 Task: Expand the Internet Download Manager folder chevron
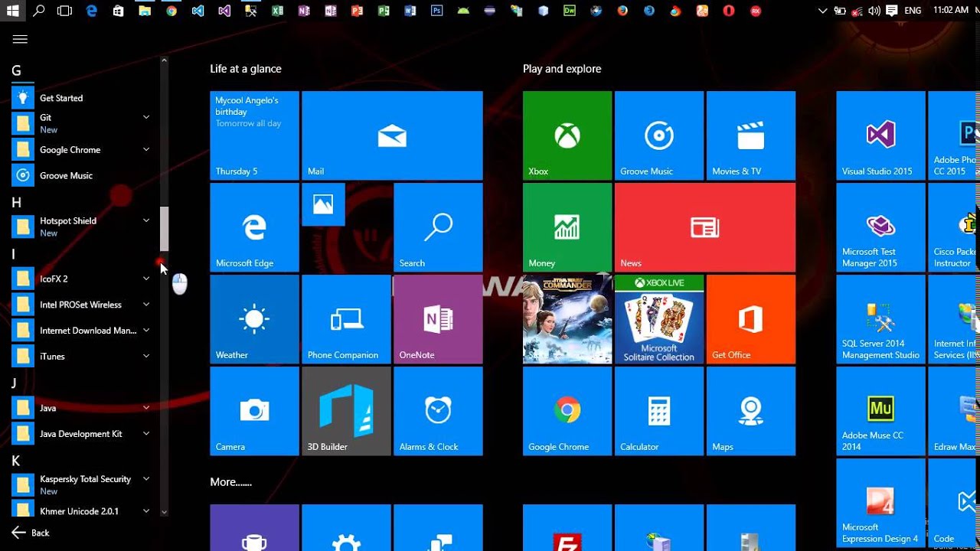(x=146, y=331)
